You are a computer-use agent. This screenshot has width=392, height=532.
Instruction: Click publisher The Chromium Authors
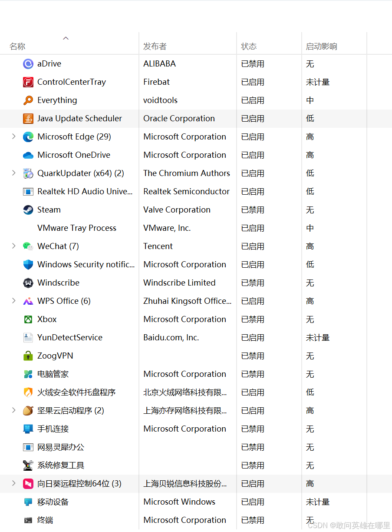click(187, 173)
